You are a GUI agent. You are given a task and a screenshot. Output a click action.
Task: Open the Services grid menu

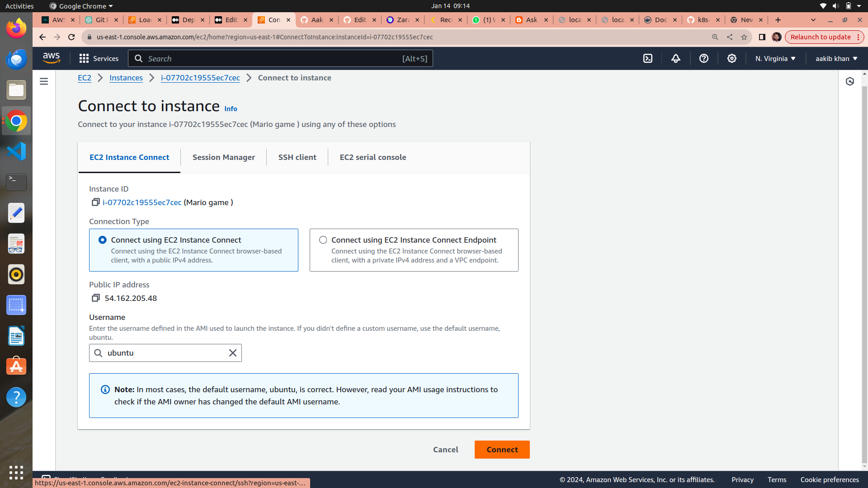click(x=99, y=59)
